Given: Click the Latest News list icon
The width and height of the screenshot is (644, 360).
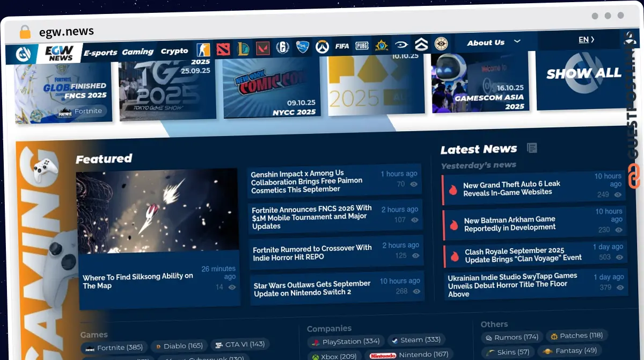Looking at the screenshot, I should click(x=532, y=148).
